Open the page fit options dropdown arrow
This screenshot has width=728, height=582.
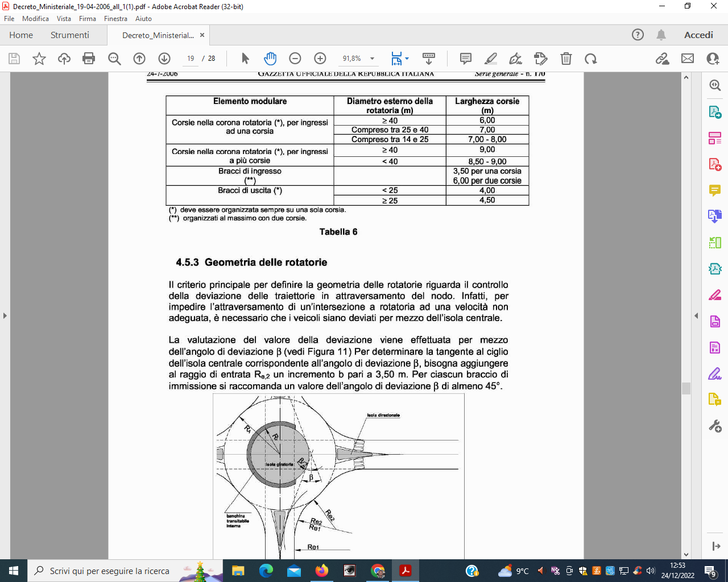[x=407, y=59]
